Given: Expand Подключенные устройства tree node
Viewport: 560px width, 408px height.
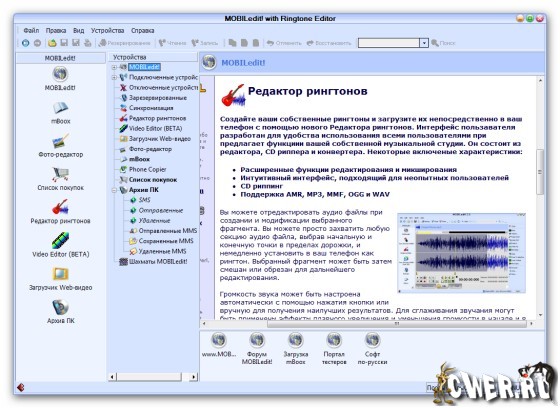Looking at the screenshot, I should point(114,77).
